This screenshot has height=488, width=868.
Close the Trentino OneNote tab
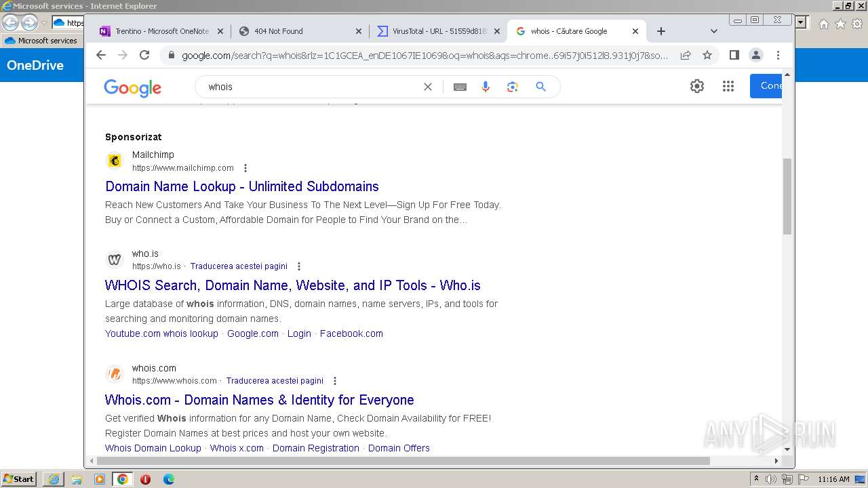click(x=220, y=31)
